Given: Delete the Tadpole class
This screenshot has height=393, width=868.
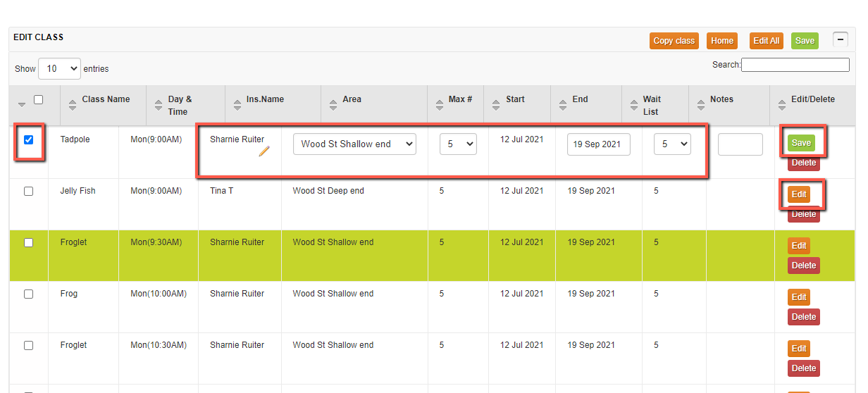Looking at the screenshot, I should click(804, 163).
